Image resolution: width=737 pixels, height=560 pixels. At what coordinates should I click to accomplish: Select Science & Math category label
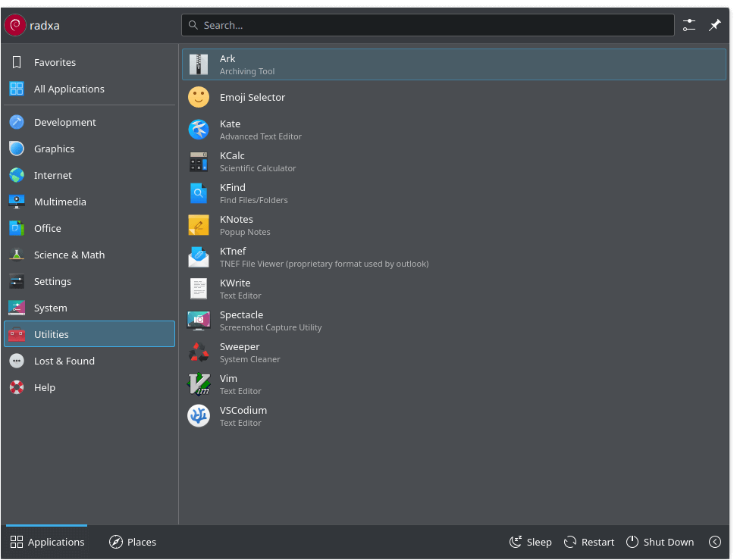(x=69, y=255)
